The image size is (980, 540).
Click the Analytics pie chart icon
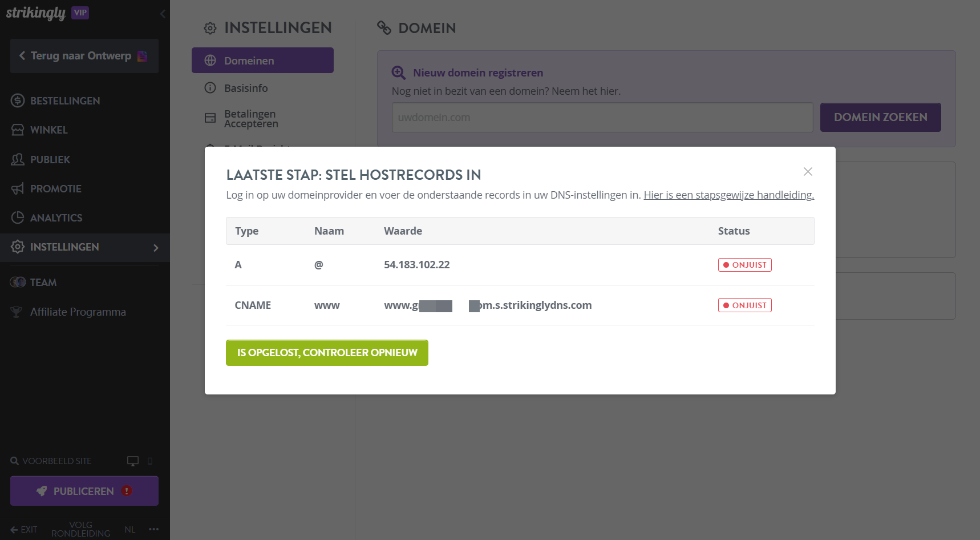click(18, 217)
